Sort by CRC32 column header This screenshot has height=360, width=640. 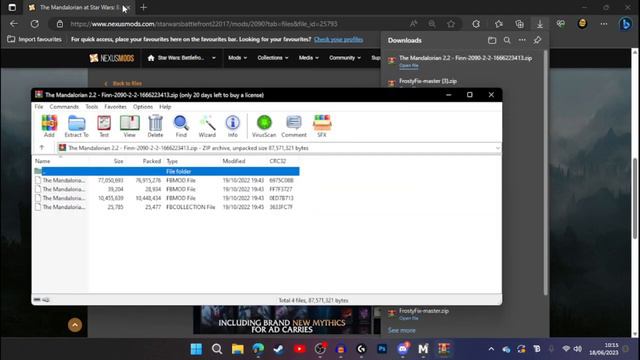[278, 161]
